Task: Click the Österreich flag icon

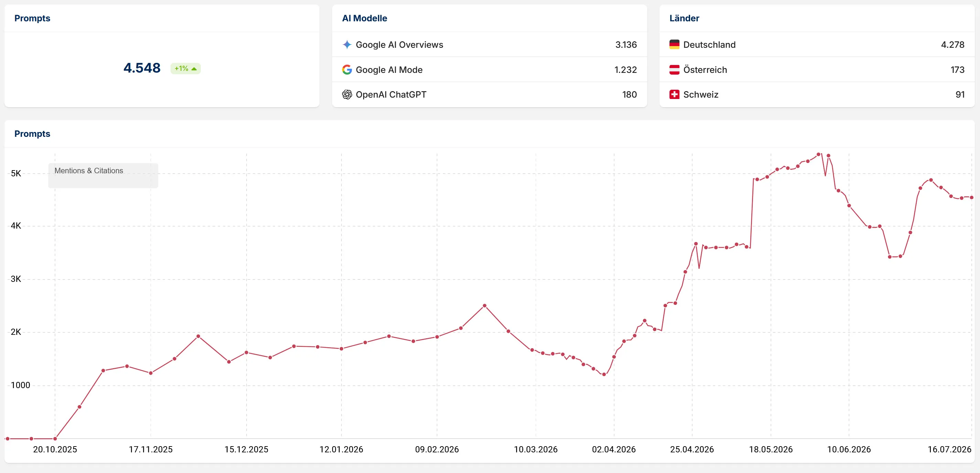Action: coord(674,69)
